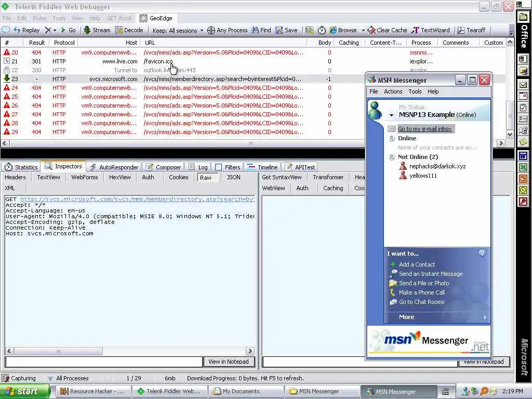Image resolution: width=532 pixels, height=399 pixels.
Task: Select the JSON request inspector tab
Action: click(x=233, y=177)
